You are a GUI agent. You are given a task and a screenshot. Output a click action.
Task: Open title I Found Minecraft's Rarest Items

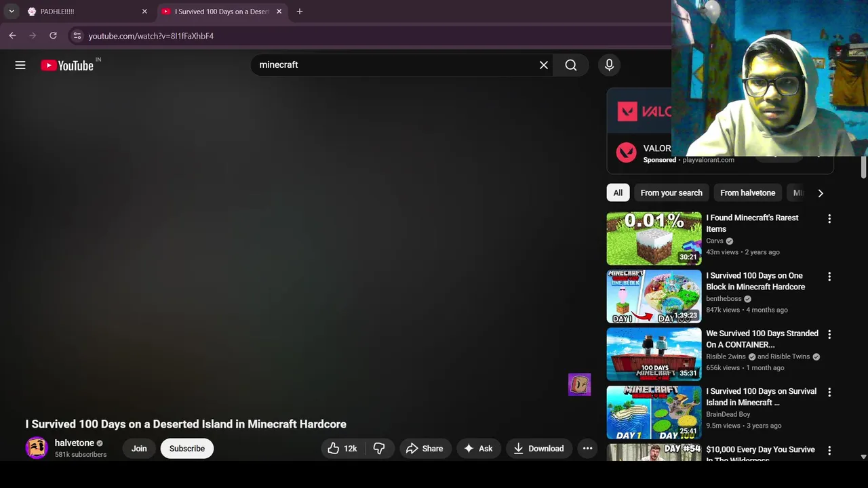(x=752, y=223)
